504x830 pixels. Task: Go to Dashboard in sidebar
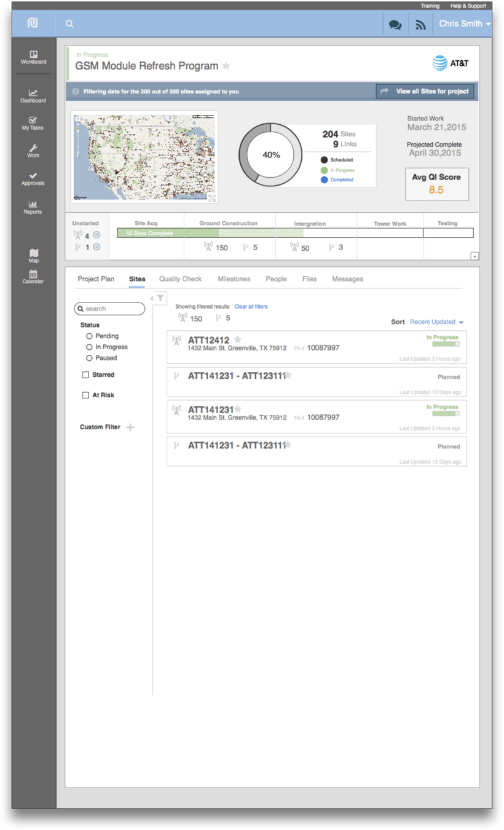point(33,97)
